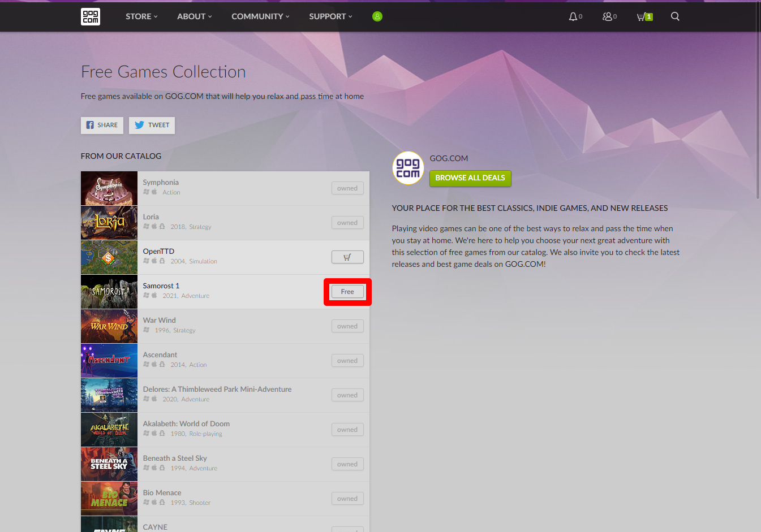Image resolution: width=761 pixels, height=532 pixels.
Task: Open the Bio Menace title link
Action: [x=162, y=493]
